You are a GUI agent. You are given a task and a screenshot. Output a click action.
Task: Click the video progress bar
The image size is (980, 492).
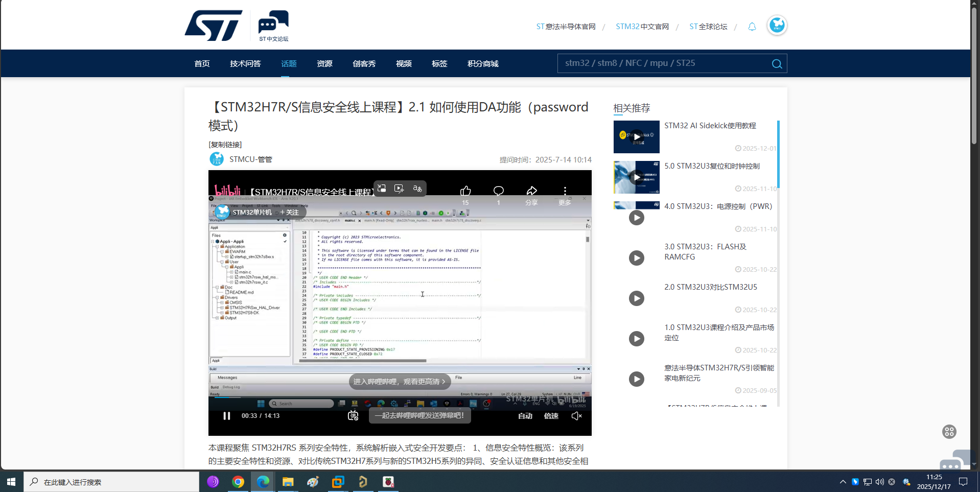[400, 399]
